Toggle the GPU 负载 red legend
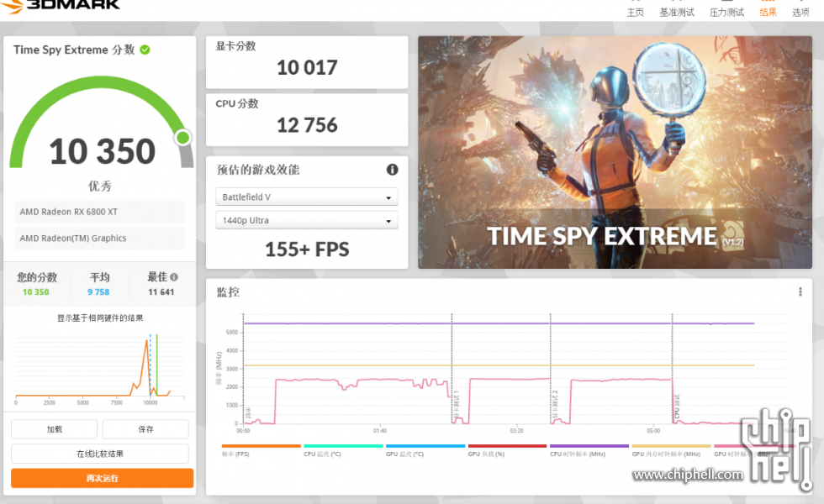The width and height of the screenshot is (824, 504). [507, 450]
